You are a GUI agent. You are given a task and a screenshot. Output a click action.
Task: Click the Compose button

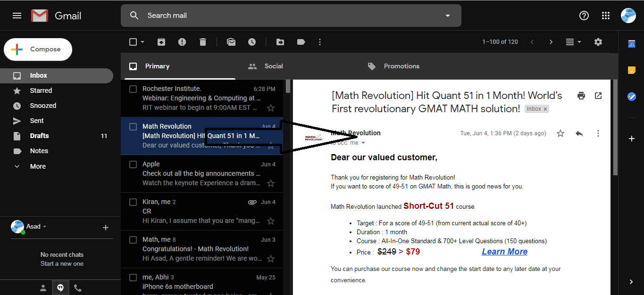pos(38,49)
